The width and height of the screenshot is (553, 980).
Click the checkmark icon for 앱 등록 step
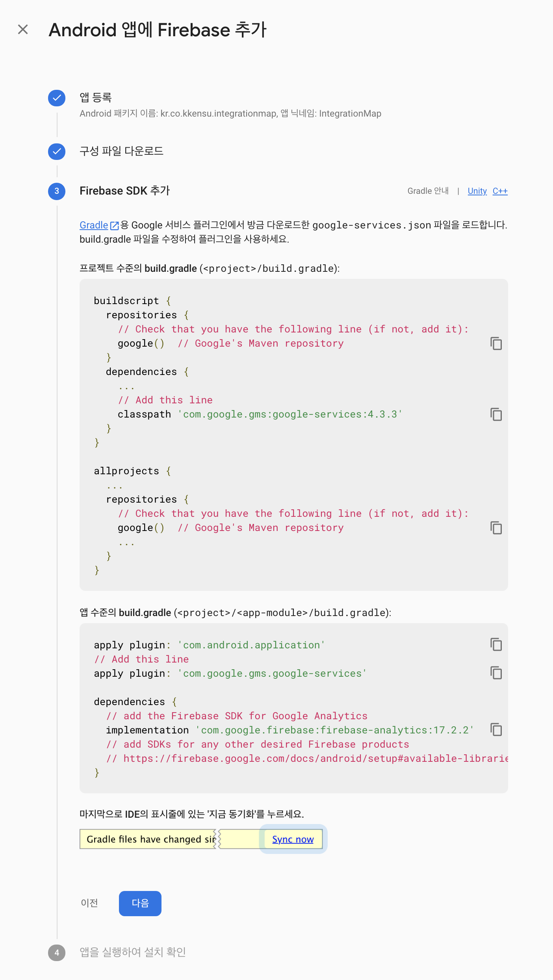[x=57, y=98]
